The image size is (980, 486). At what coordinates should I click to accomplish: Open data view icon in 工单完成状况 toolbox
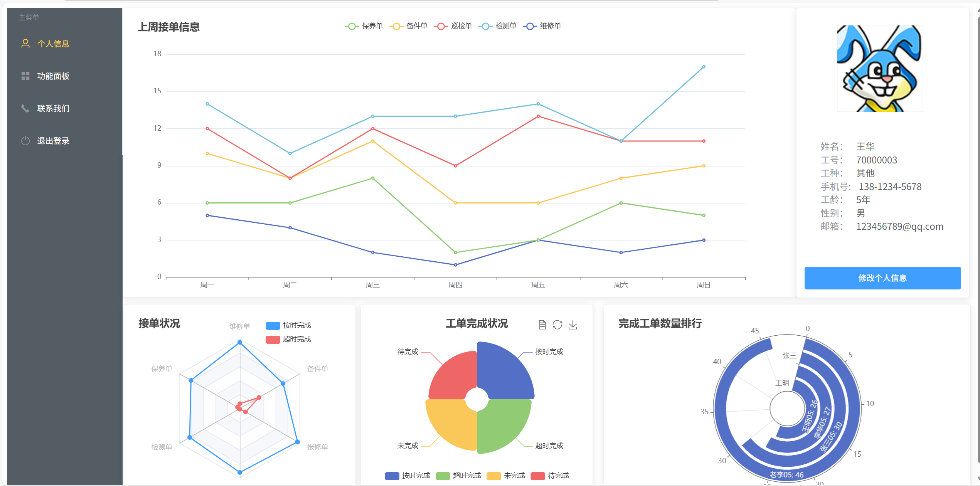542,325
